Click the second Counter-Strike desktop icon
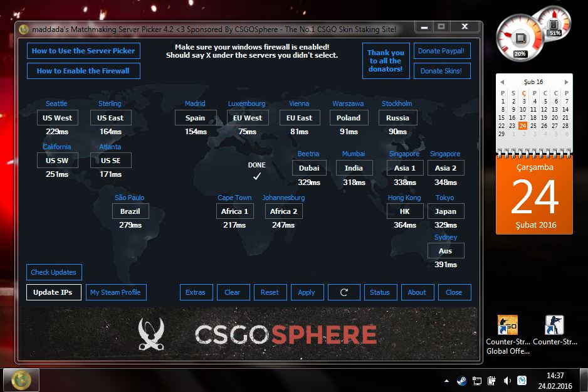The height and width of the screenshot is (392, 588). click(555, 326)
